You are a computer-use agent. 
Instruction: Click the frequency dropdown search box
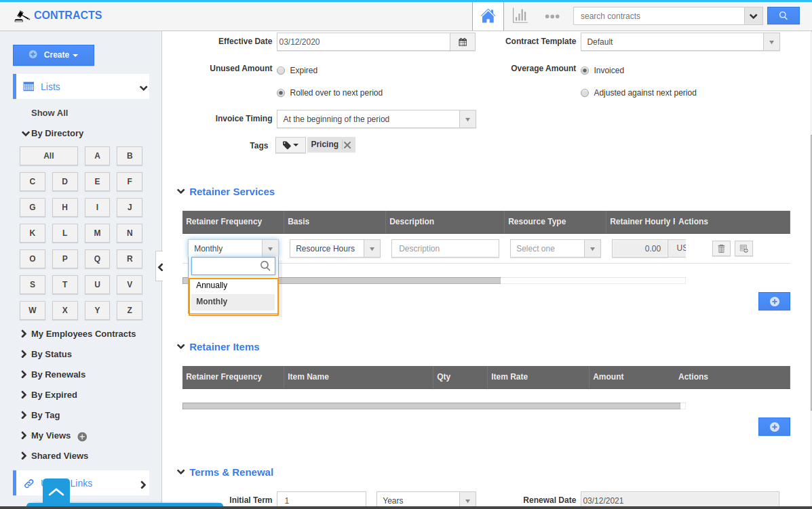(233, 266)
